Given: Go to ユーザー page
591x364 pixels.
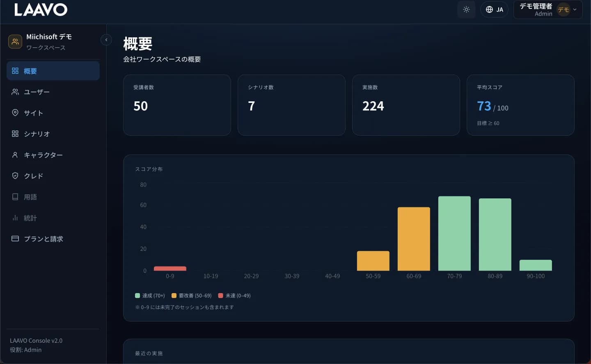Looking at the screenshot, I should tap(53, 92).
